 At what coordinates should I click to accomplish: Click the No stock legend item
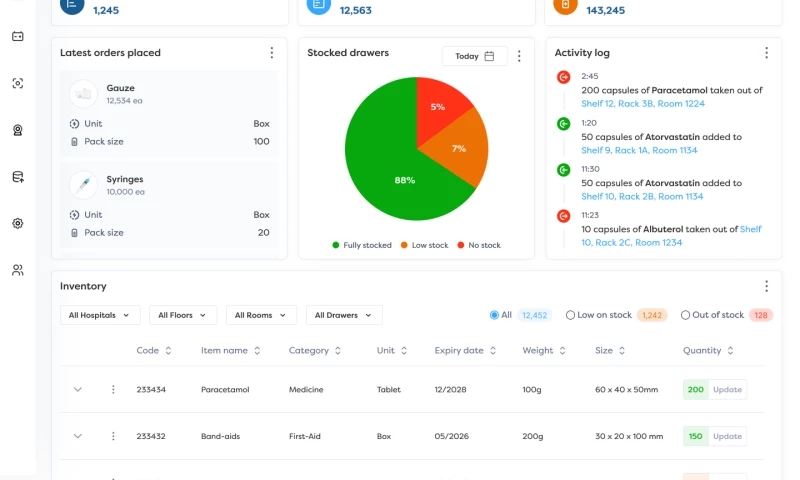click(479, 245)
